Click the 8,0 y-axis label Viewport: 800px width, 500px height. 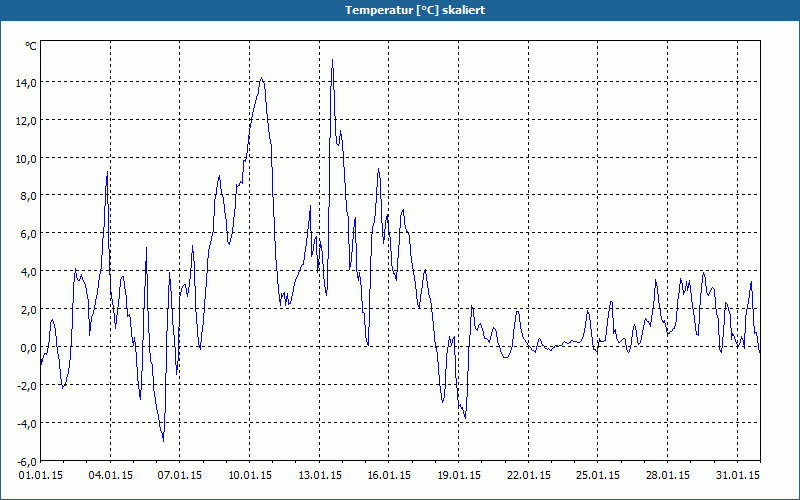29,196
